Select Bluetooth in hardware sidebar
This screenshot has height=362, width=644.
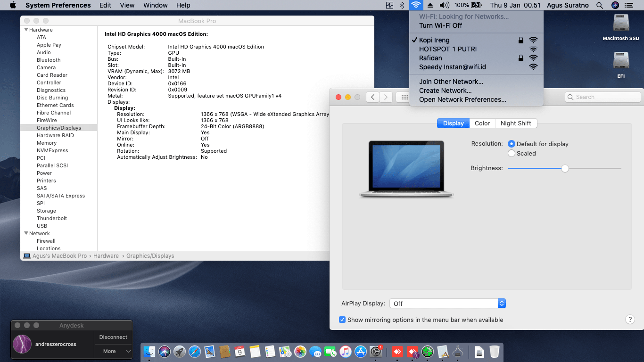pos(49,60)
